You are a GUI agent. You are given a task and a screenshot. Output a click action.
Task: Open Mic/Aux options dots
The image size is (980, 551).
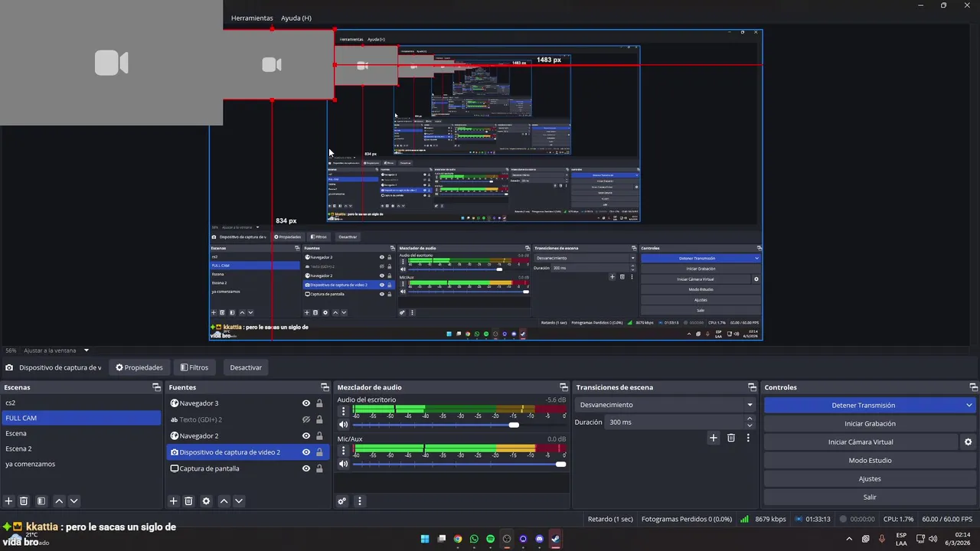coord(344,450)
